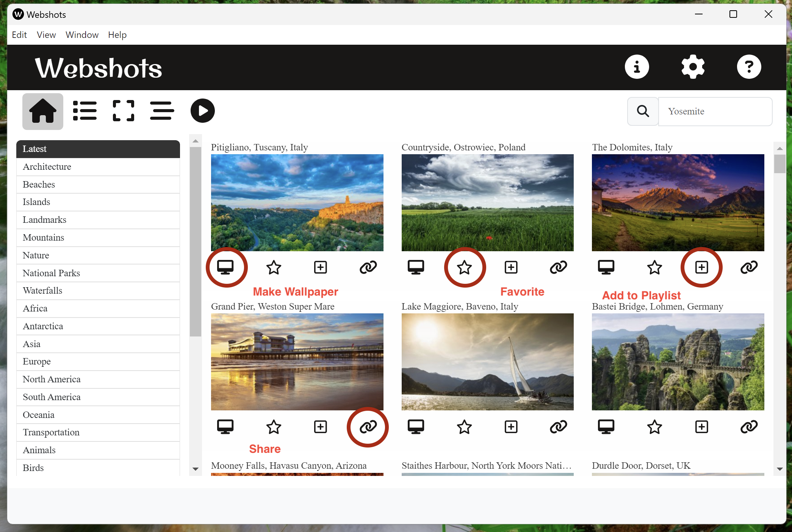Star The Dolomites, Italy photo as favorite

click(654, 268)
